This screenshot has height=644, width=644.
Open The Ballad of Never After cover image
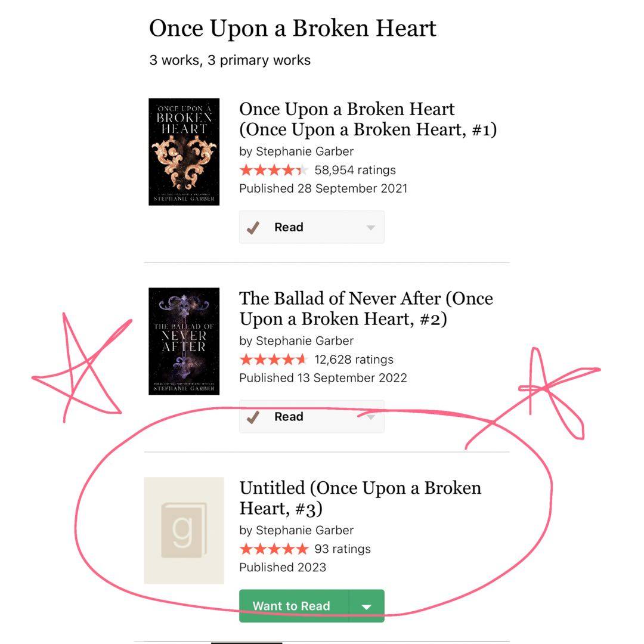[184, 341]
